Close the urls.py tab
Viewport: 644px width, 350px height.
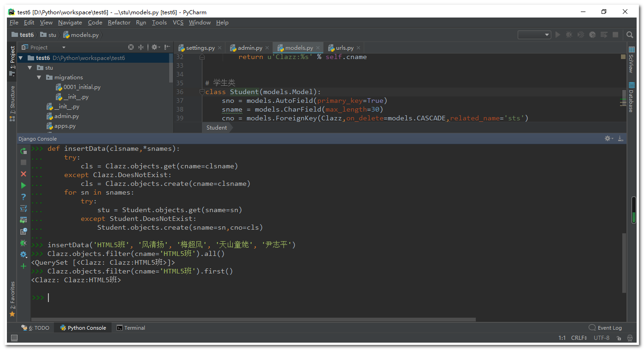(359, 47)
